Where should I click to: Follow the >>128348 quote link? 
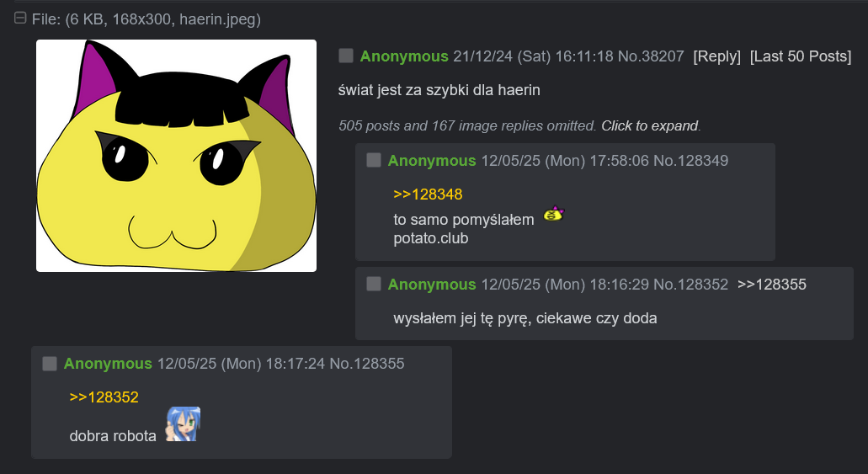pyautogui.click(x=428, y=194)
